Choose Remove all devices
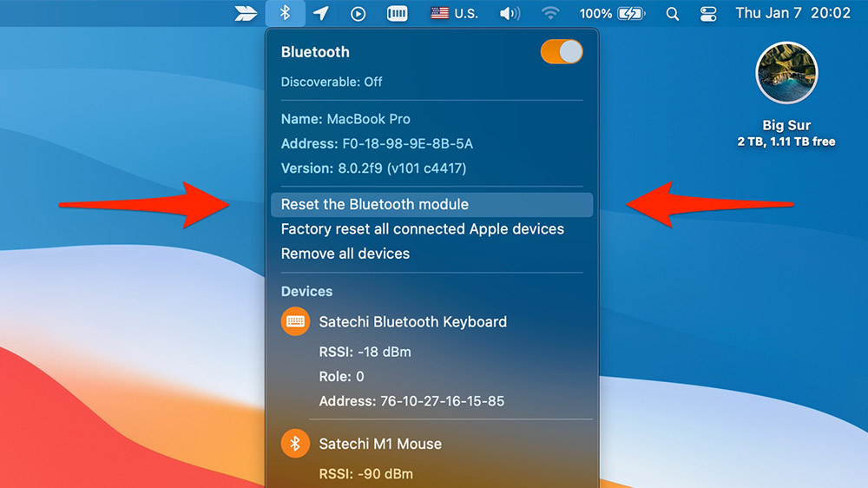This screenshot has height=488, width=868. pyautogui.click(x=345, y=254)
